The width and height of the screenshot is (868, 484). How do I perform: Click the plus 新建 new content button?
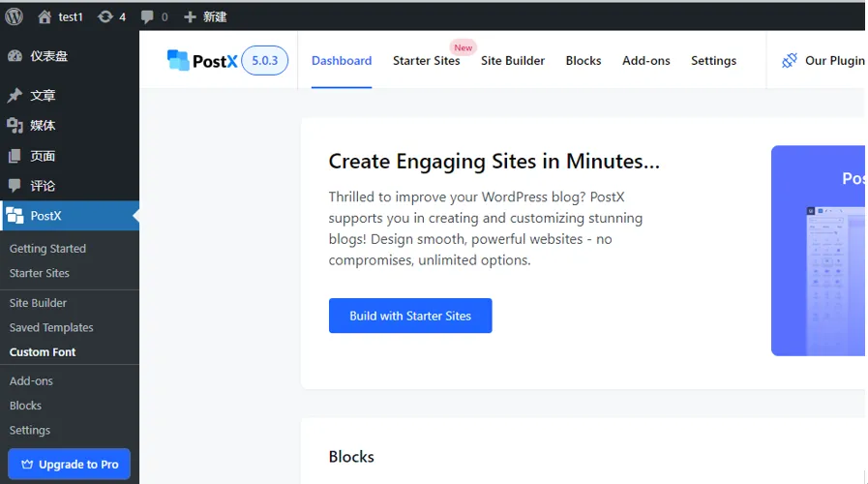204,16
